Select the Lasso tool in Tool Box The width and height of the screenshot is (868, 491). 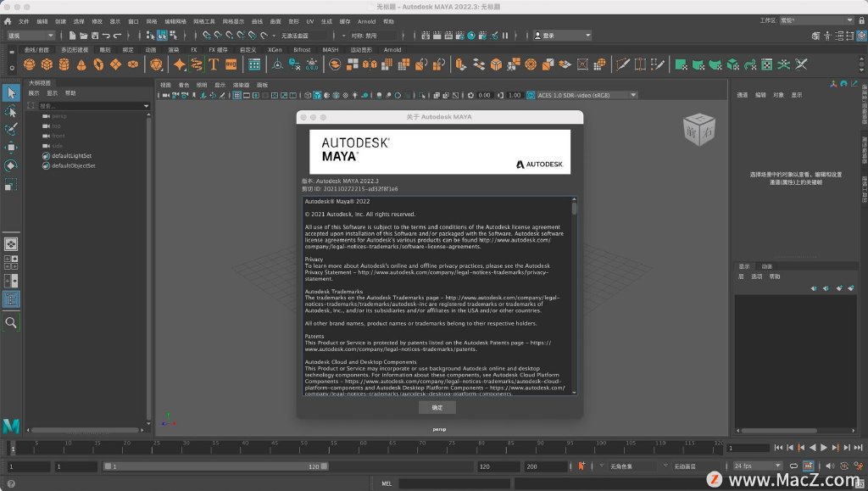(x=11, y=111)
